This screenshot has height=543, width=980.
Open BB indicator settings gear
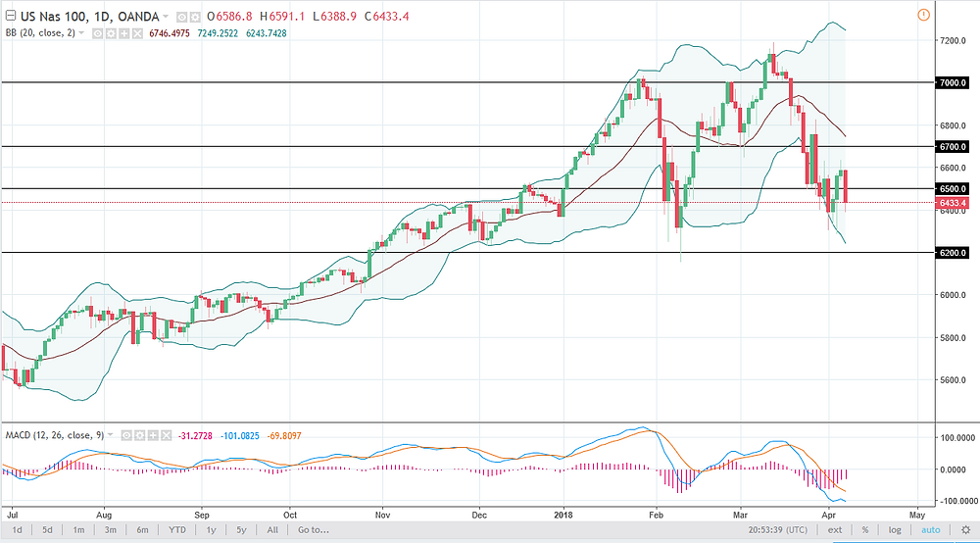[x=111, y=33]
